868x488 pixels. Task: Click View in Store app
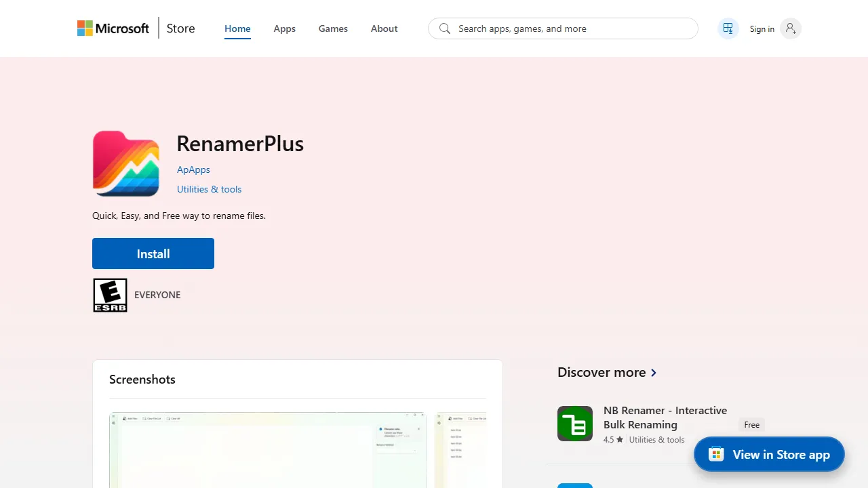pos(769,454)
